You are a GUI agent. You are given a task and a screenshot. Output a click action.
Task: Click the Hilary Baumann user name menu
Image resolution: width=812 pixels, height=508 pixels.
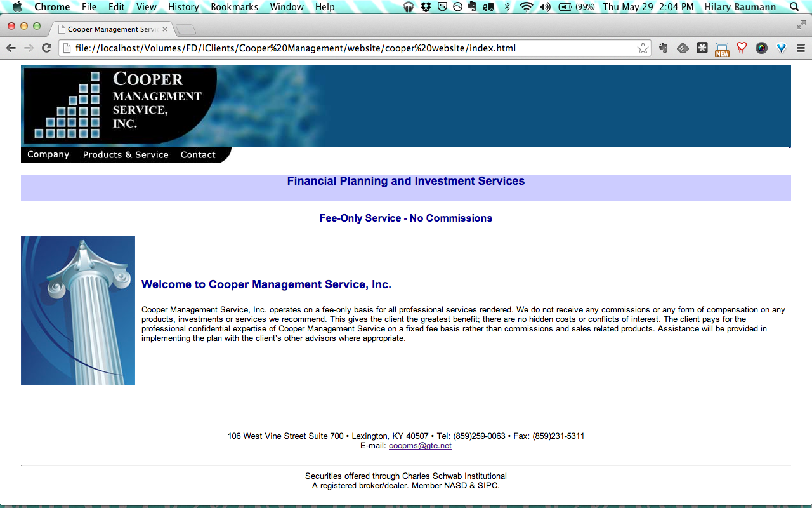pyautogui.click(x=740, y=7)
